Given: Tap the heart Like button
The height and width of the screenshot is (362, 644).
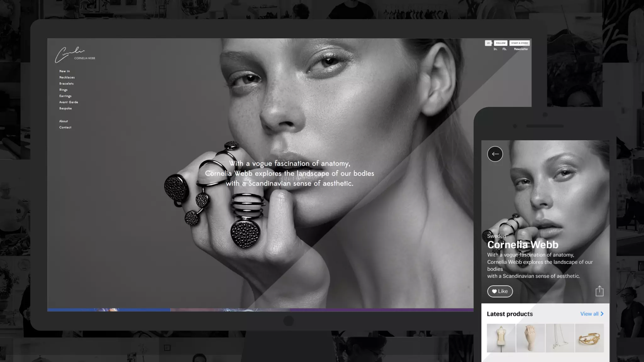Looking at the screenshot, I should coord(500,291).
